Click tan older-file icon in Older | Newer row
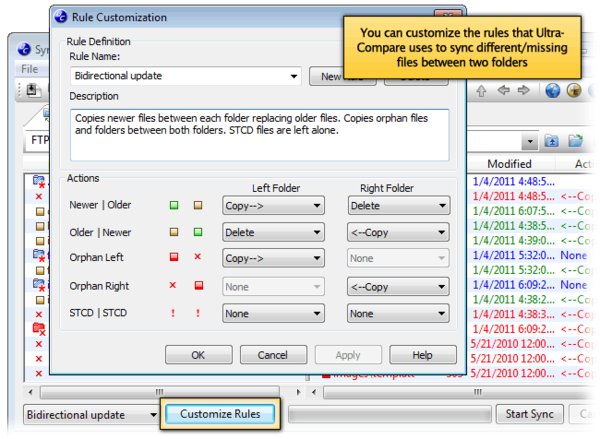 coord(174,232)
